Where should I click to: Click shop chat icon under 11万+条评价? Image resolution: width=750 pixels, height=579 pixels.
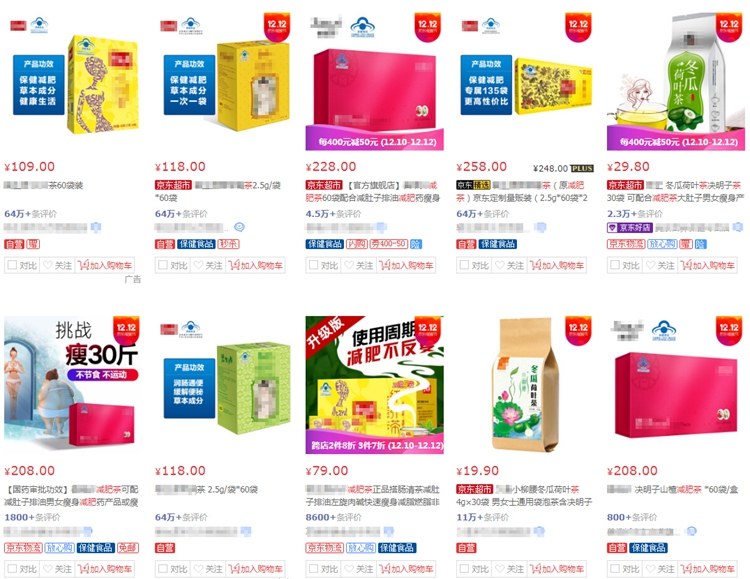tap(539, 531)
